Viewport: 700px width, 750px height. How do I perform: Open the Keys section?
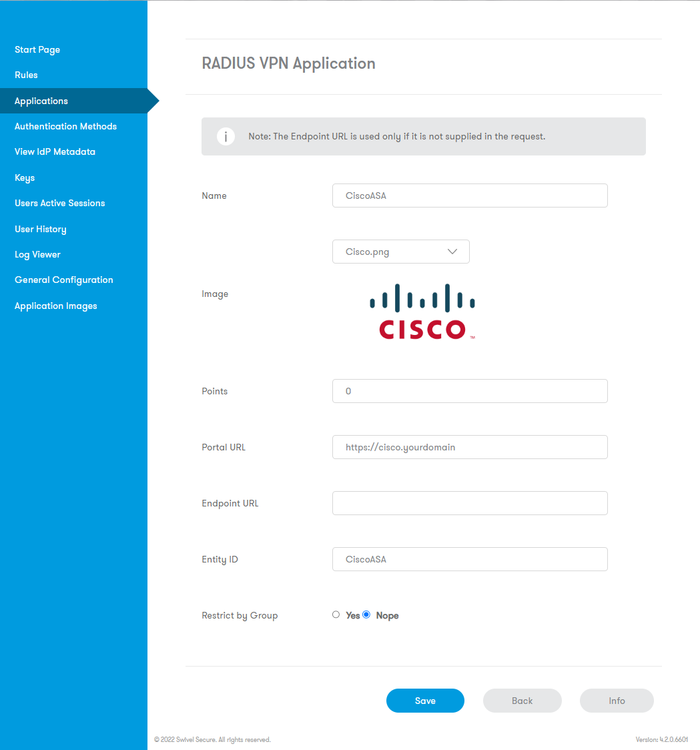click(25, 177)
